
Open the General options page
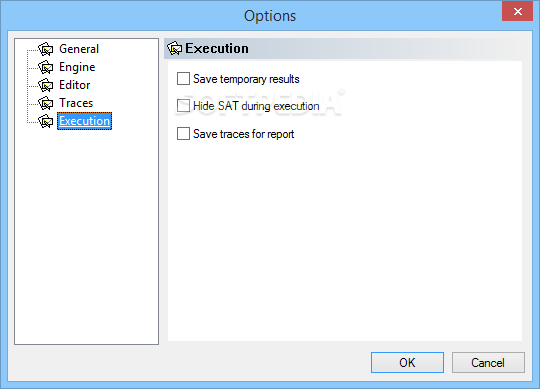79,49
